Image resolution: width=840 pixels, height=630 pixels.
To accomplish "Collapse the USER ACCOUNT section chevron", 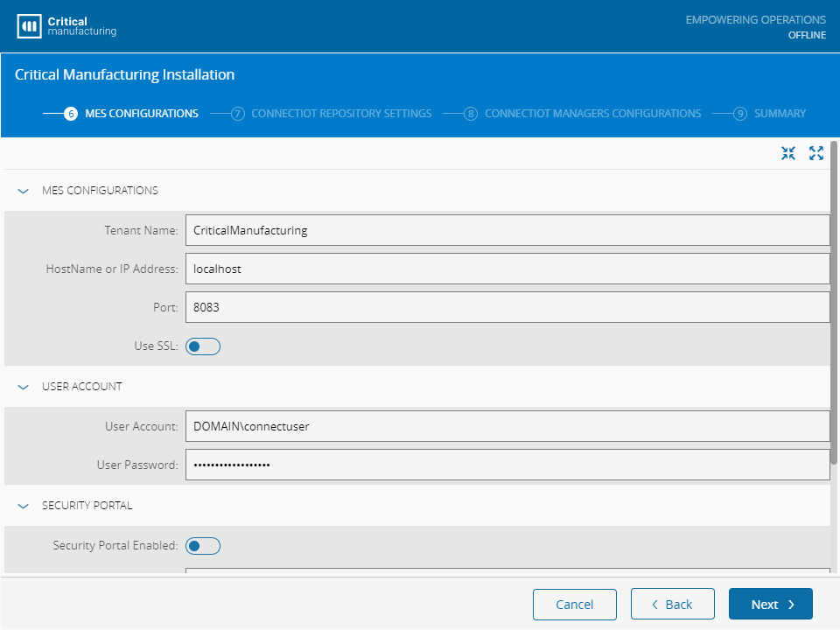I will [x=23, y=387].
